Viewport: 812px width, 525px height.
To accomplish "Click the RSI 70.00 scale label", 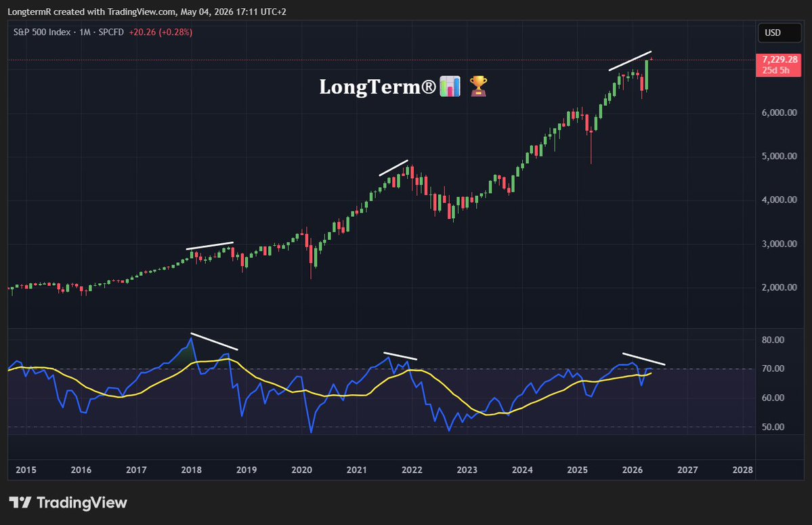I will tap(773, 369).
